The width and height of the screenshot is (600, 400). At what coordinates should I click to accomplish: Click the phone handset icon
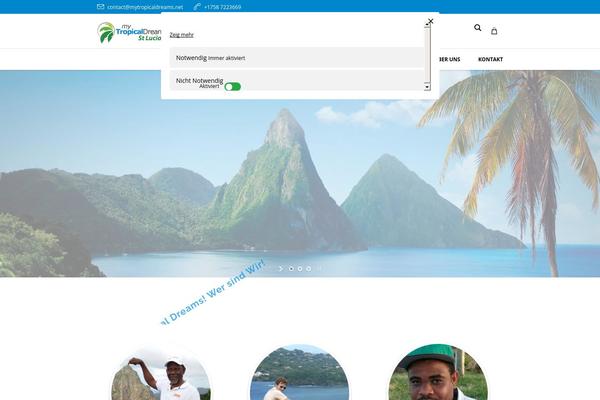(197, 7)
